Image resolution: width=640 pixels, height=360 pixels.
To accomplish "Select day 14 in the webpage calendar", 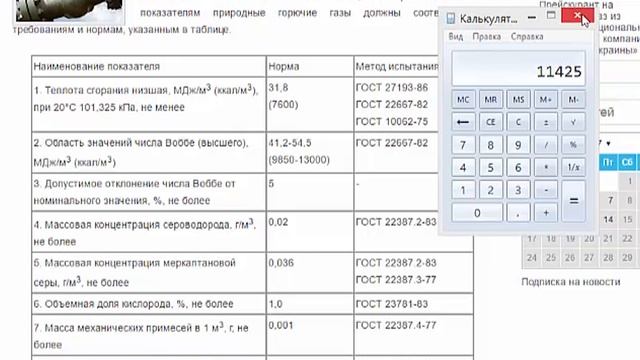I will tap(608, 220).
